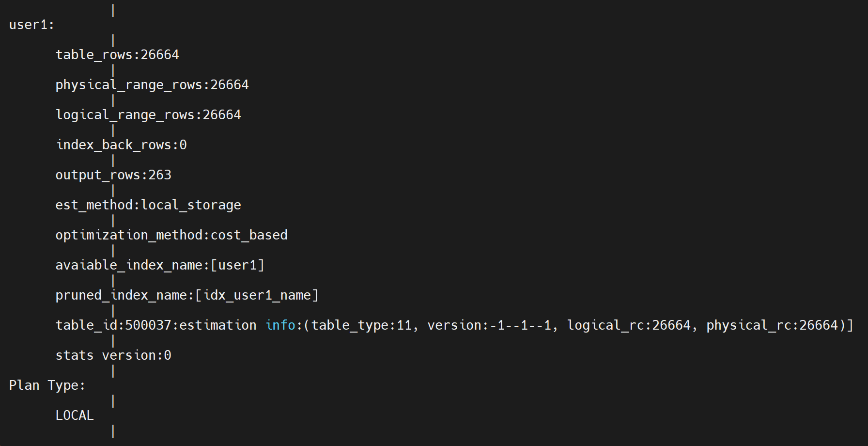Click the "stats version:0" line
Screen dimensions: 868x446
pyautogui.click(x=113, y=355)
